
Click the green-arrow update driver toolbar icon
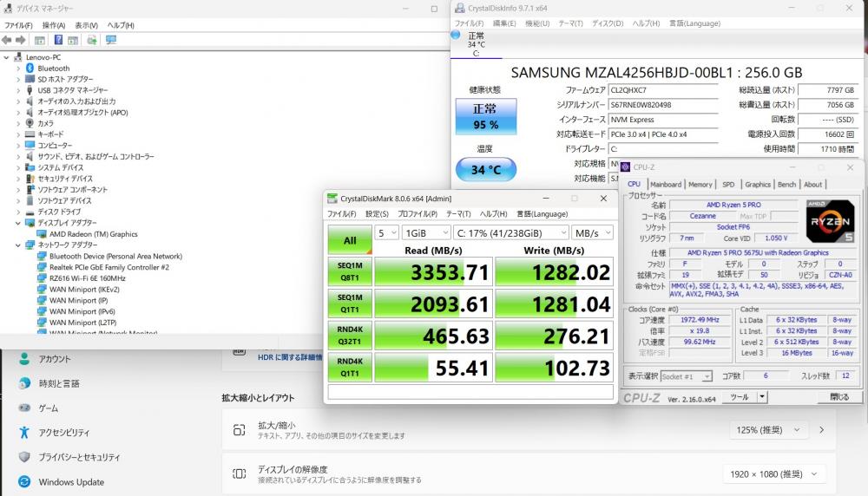(92, 40)
